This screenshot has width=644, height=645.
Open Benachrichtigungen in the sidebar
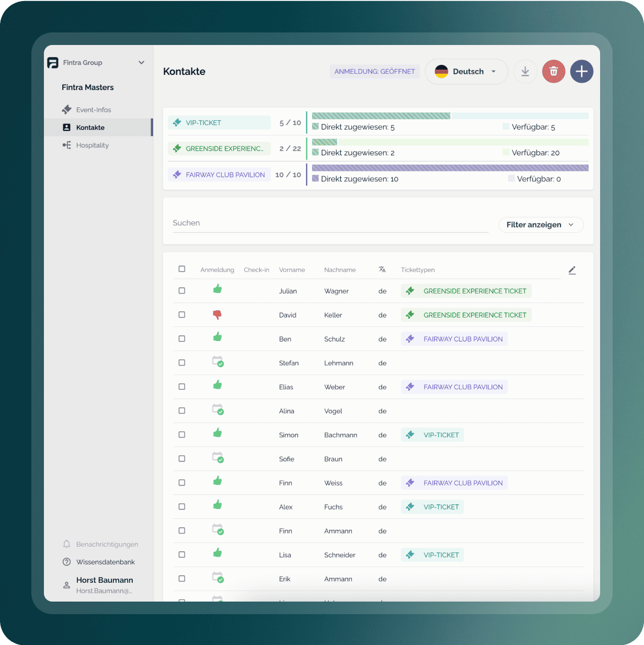click(99, 545)
